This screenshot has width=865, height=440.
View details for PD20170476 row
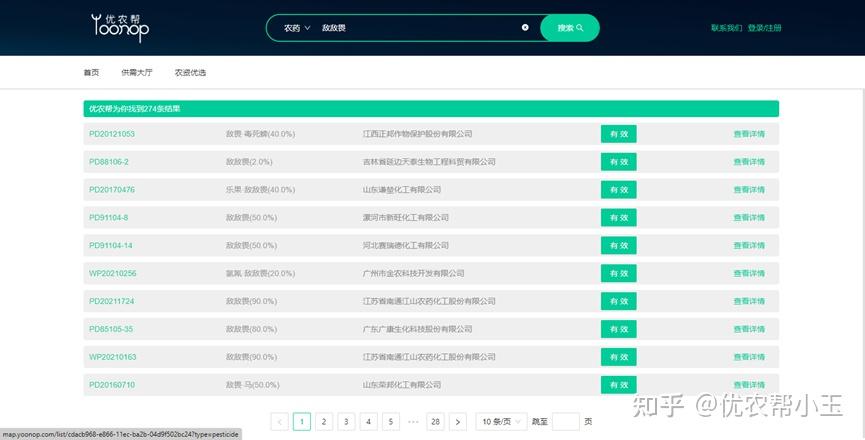click(749, 190)
